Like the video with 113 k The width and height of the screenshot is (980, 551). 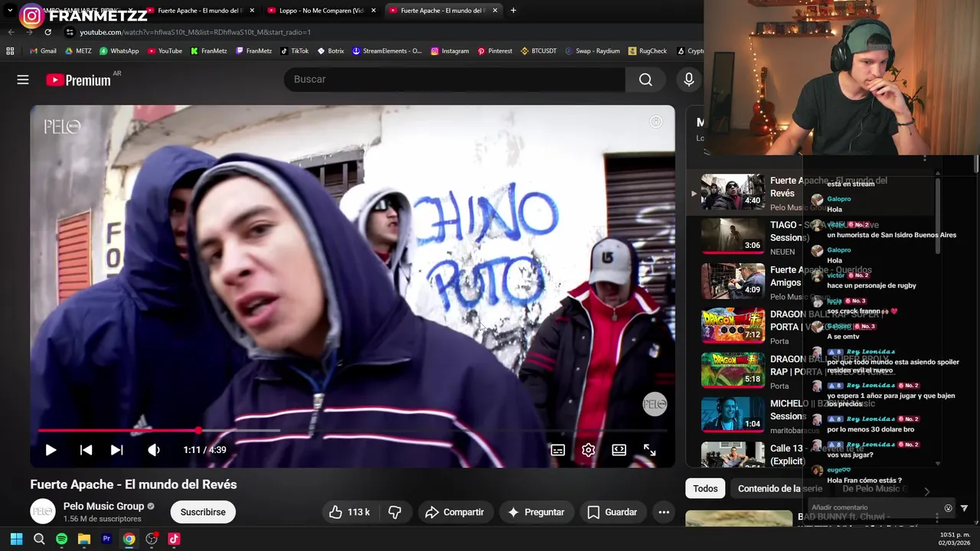pos(350,512)
